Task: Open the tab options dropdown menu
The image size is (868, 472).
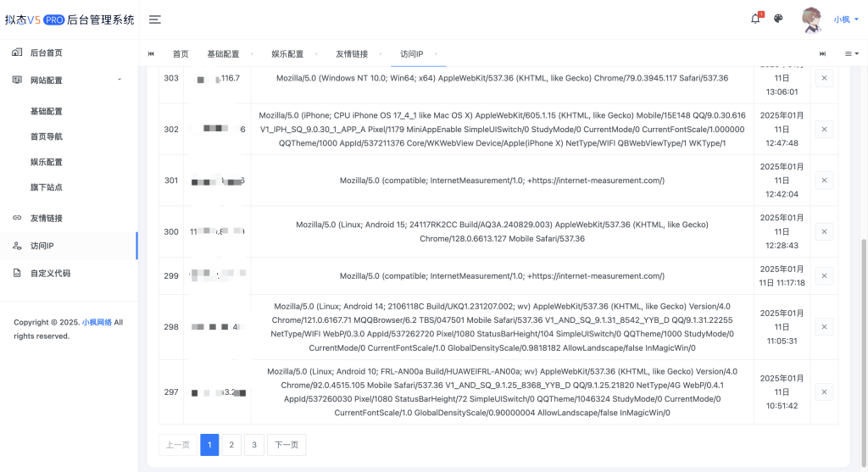Action: (851, 53)
